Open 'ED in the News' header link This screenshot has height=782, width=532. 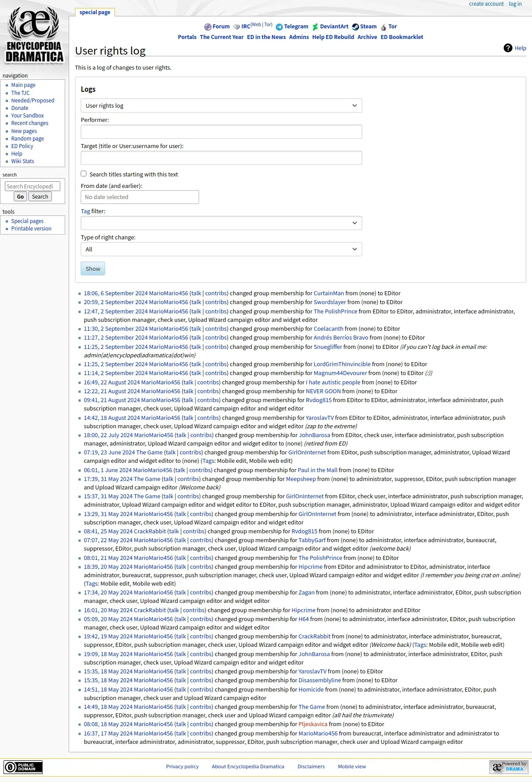click(x=266, y=37)
